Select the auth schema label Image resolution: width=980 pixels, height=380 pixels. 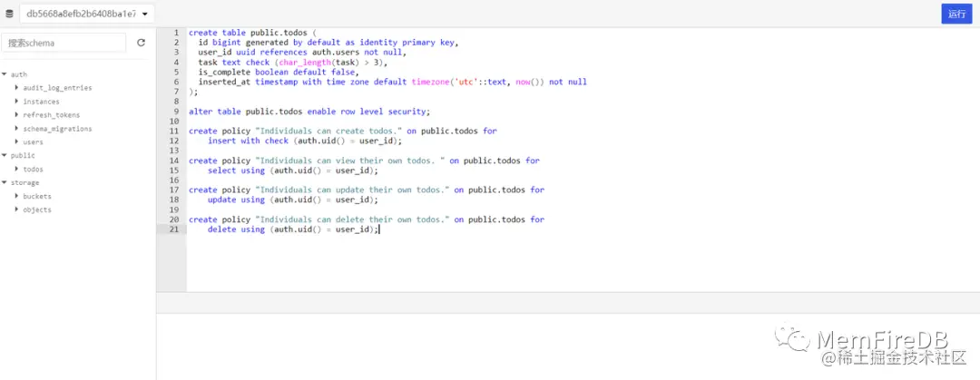[x=19, y=74]
